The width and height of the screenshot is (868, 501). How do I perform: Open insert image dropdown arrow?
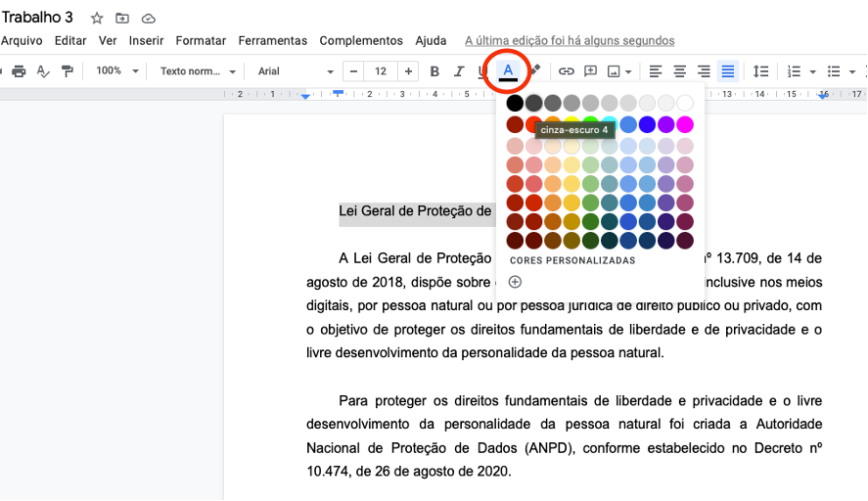(x=628, y=71)
